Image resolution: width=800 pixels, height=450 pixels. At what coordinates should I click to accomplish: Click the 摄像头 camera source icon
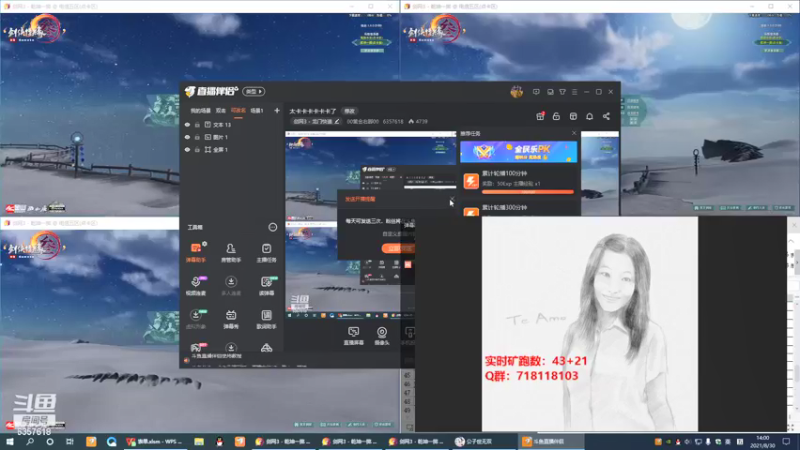[x=382, y=336]
